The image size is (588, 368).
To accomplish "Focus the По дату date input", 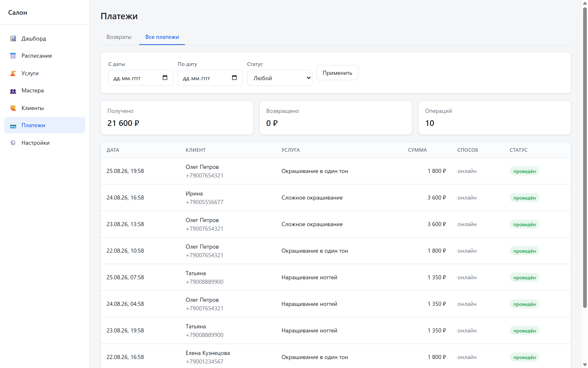I will (x=210, y=78).
